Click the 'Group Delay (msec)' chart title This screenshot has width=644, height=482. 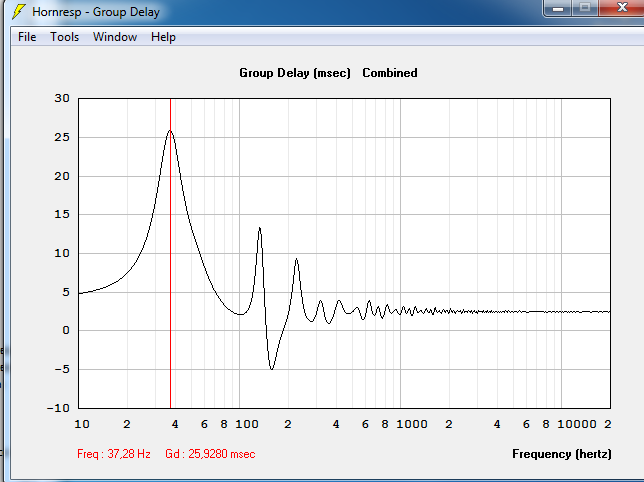click(295, 73)
